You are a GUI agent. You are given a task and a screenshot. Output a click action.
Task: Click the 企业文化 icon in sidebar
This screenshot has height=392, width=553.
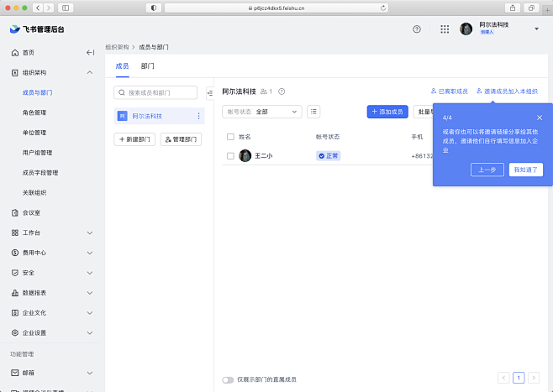point(15,313)
